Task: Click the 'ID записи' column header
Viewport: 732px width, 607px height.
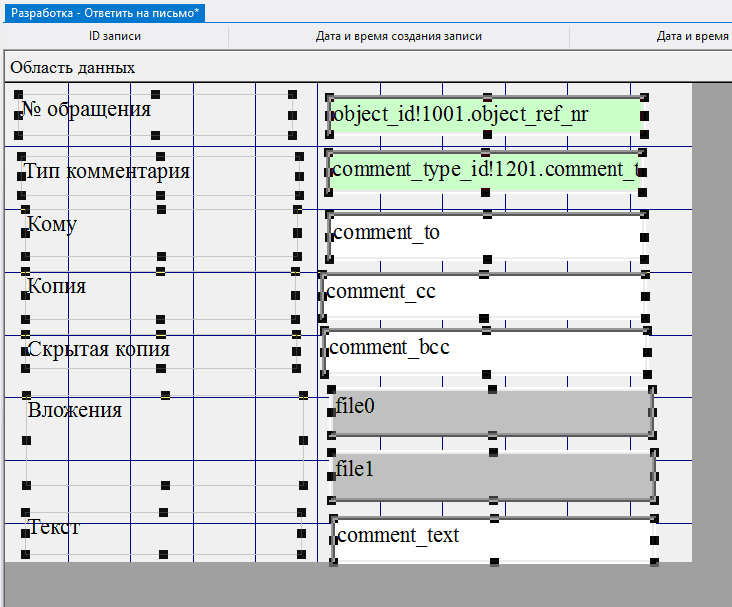Action: [x=115, y=36]
